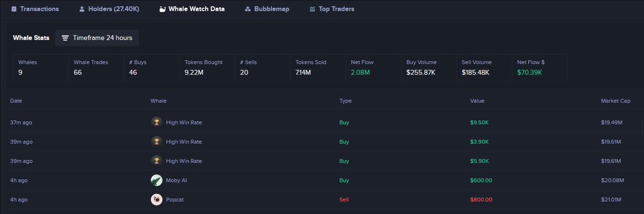The height and width of the screenshot is (214, 644).
Task: Sort by the Market Cap column header
Action: tap(616, 101)
